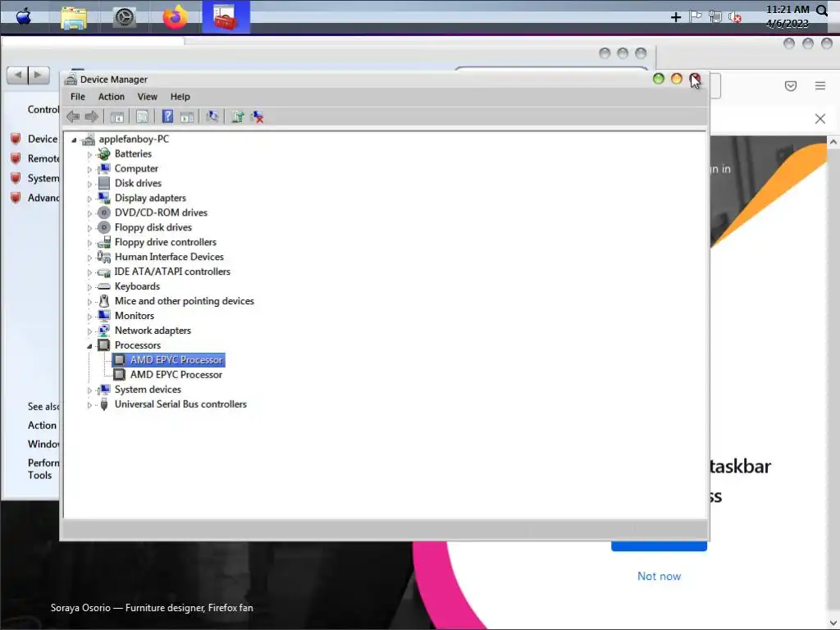Click the Network adapters category icon
The width and height of the screenshot is (840, 630).
(104, 331)
